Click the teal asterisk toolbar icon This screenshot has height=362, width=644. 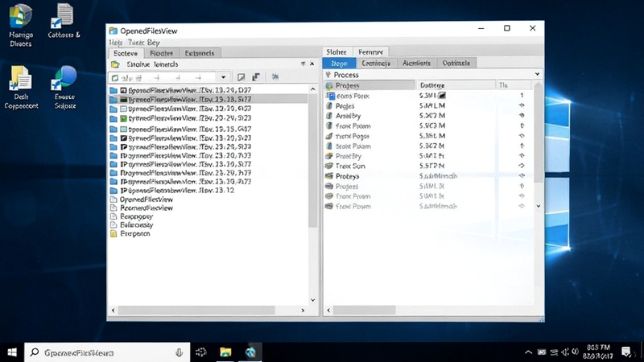(275, 76)
